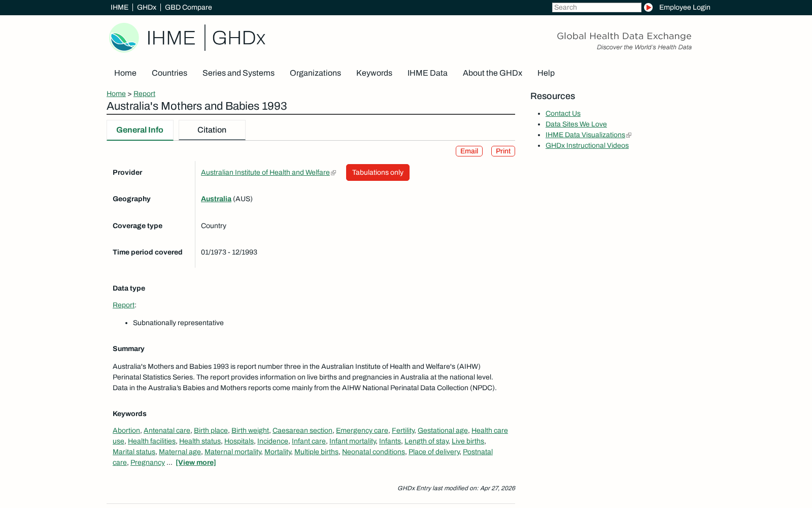Open the Fertility keyword link
Image resolution: width=812 pixels, height=508 pixels.
[403, 430]
